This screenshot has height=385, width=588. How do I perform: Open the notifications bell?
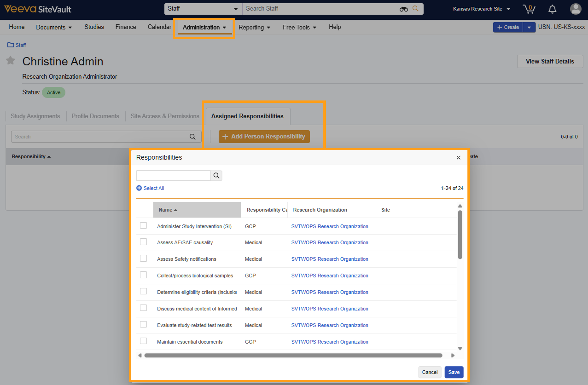[x=552, y=9]
